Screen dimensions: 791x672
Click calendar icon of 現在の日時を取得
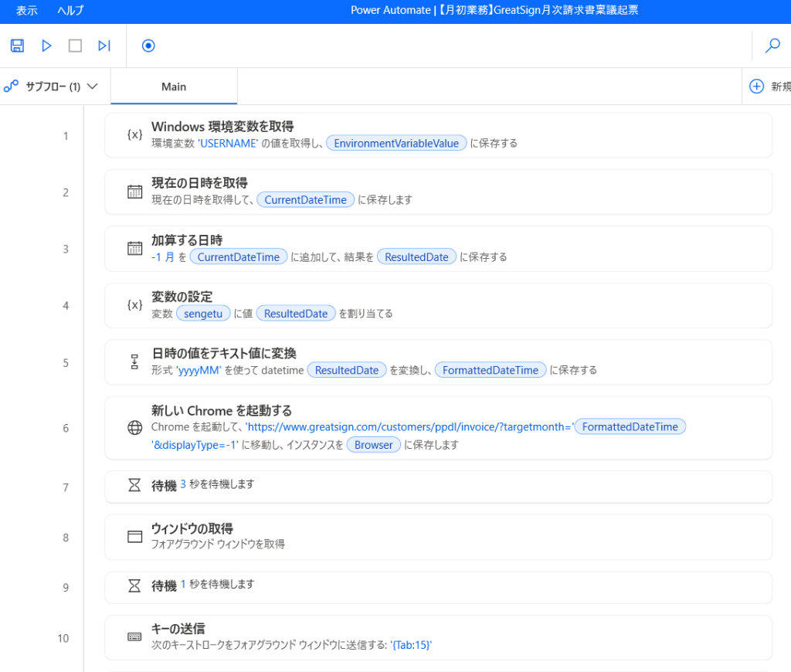[x=134, y=192]
